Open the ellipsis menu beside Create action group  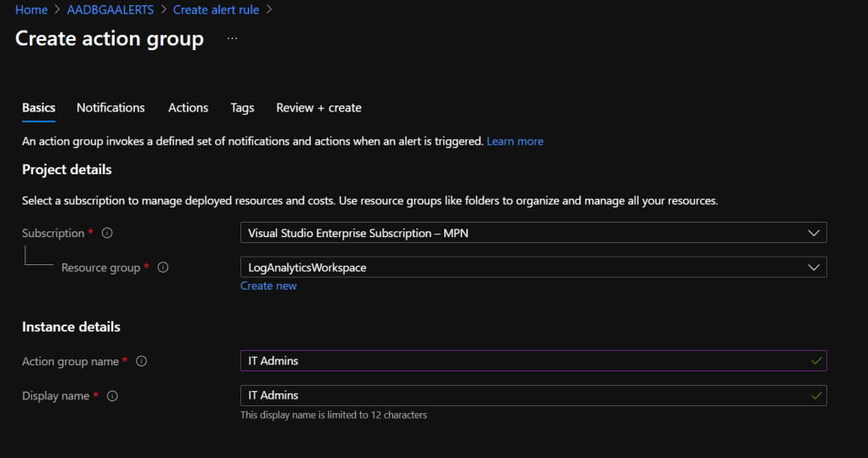pyautogui.click(x=232, y=39)
